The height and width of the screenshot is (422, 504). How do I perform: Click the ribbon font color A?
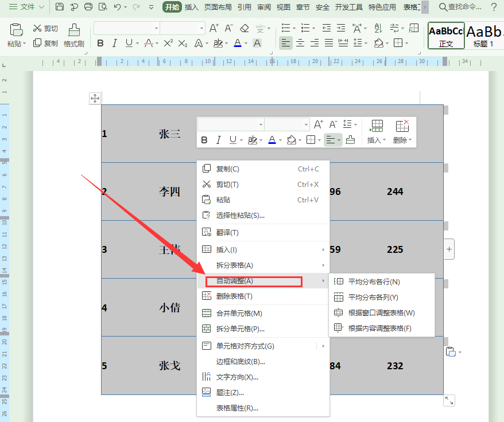click(238, 43)
